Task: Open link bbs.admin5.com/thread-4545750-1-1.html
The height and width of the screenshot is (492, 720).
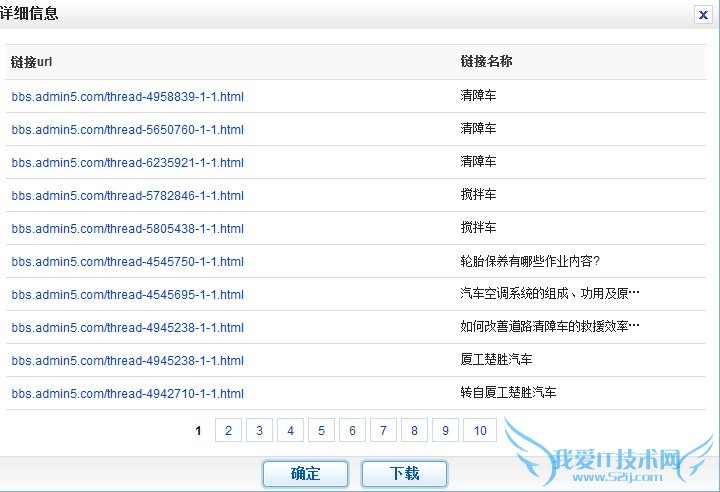Action: click(128, 262)
